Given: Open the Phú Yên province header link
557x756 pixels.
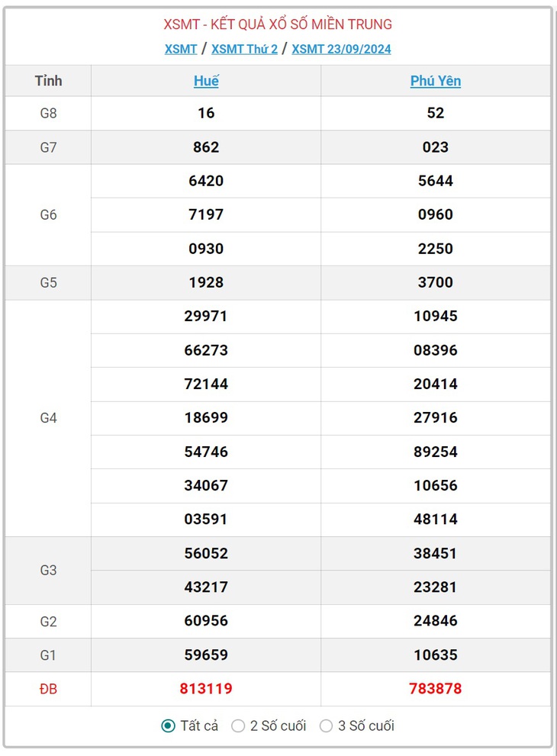Looking at the screenshot, I should pos(436,81).
